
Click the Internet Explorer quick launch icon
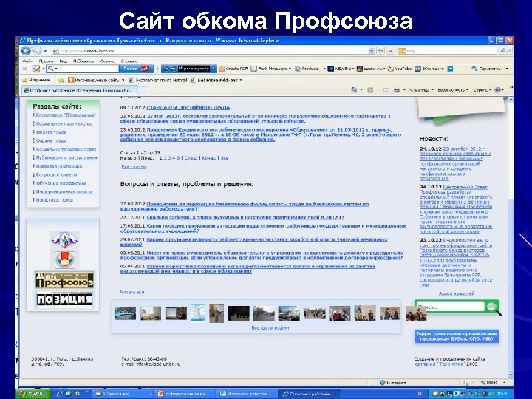(60, 394)
